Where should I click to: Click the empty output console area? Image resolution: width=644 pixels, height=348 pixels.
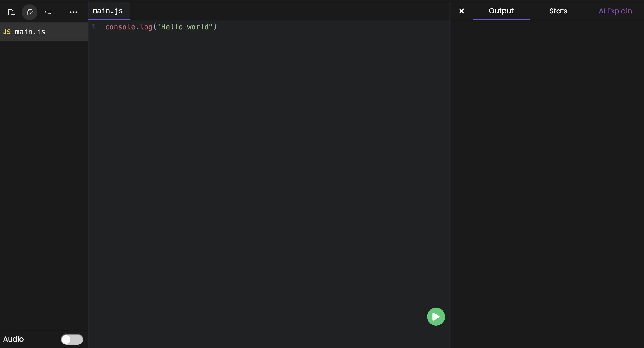pos(547,175)
